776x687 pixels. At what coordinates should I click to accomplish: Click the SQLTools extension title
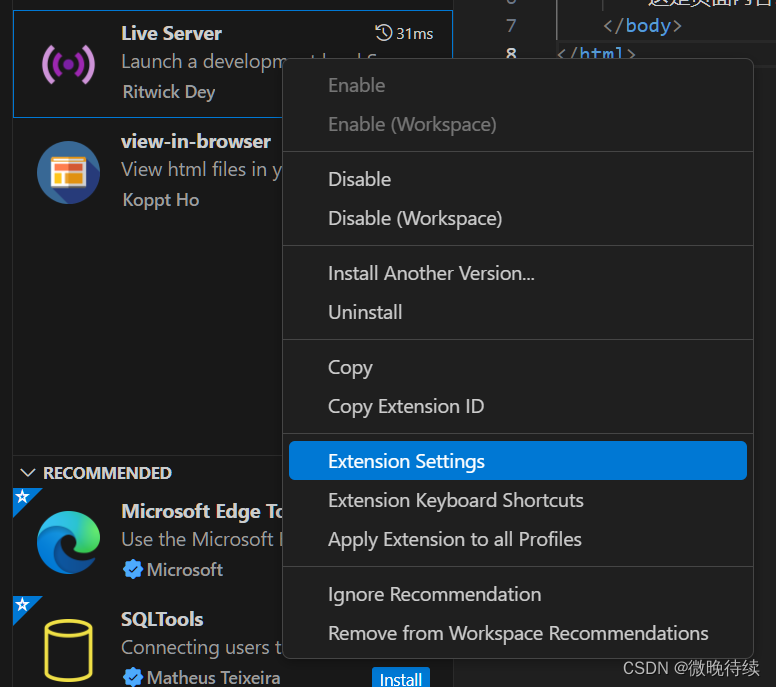[x=162, y=619]
